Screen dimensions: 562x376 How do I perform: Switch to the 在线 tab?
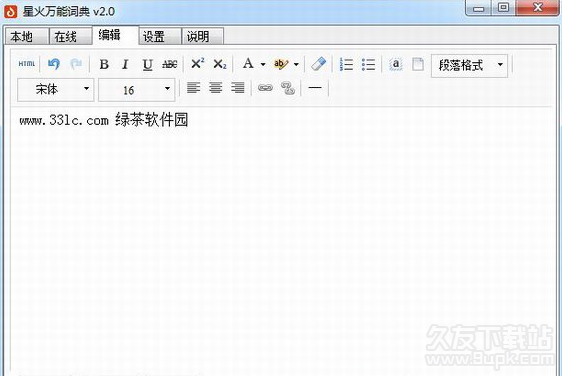pos(70,37)
